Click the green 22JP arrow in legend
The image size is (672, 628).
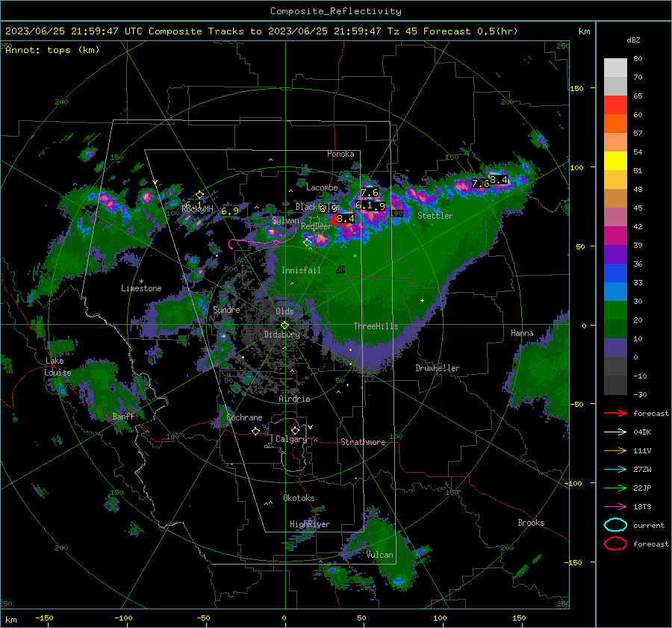point(615,488)
